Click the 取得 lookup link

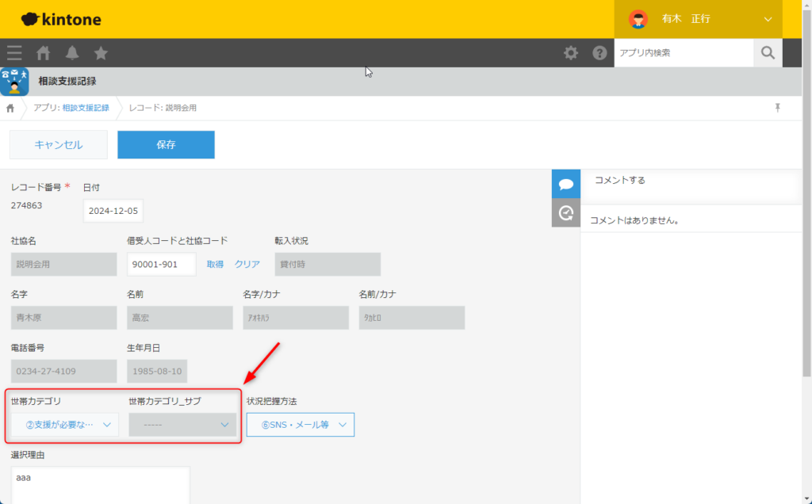click(x=215, y=264)
